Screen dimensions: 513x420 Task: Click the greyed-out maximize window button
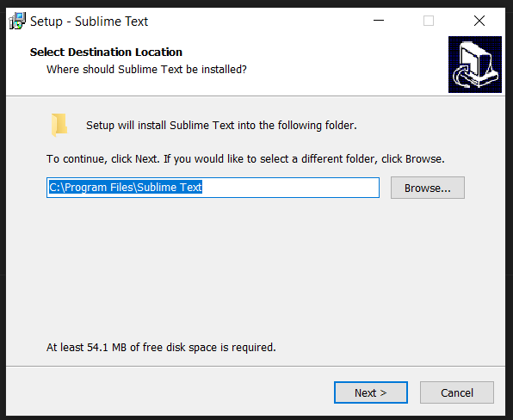point(429,21)
